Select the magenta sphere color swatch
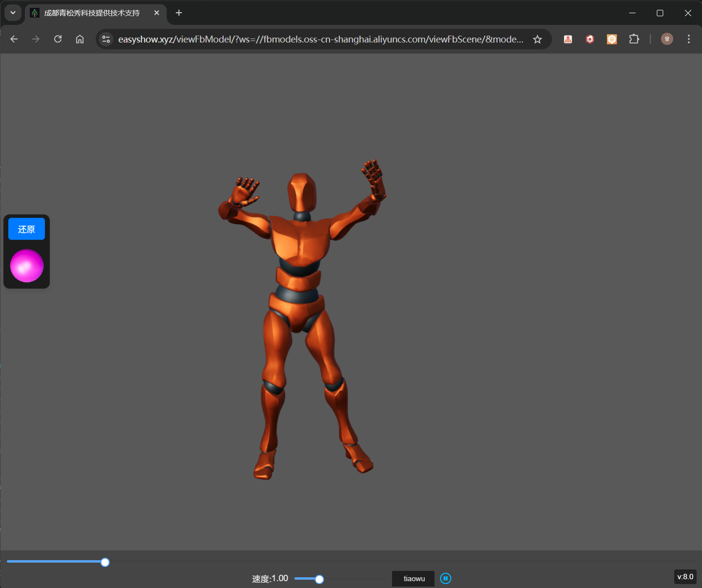Image resolution: width=702 pixels, height=588 pixels. click(x=27, y=266)
